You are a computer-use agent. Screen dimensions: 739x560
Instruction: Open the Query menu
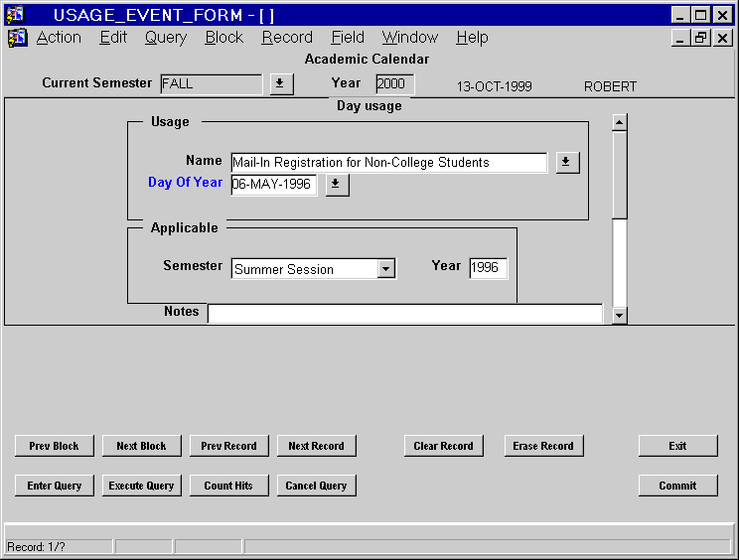point(166,38)
